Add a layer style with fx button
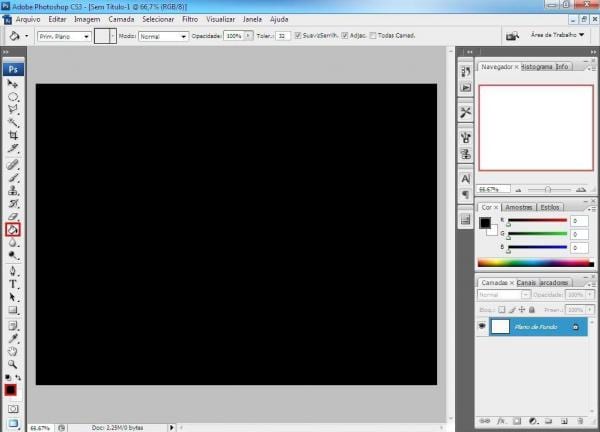Screen dimensions: 600x432 pyautogui.click(x=501, y=421)
